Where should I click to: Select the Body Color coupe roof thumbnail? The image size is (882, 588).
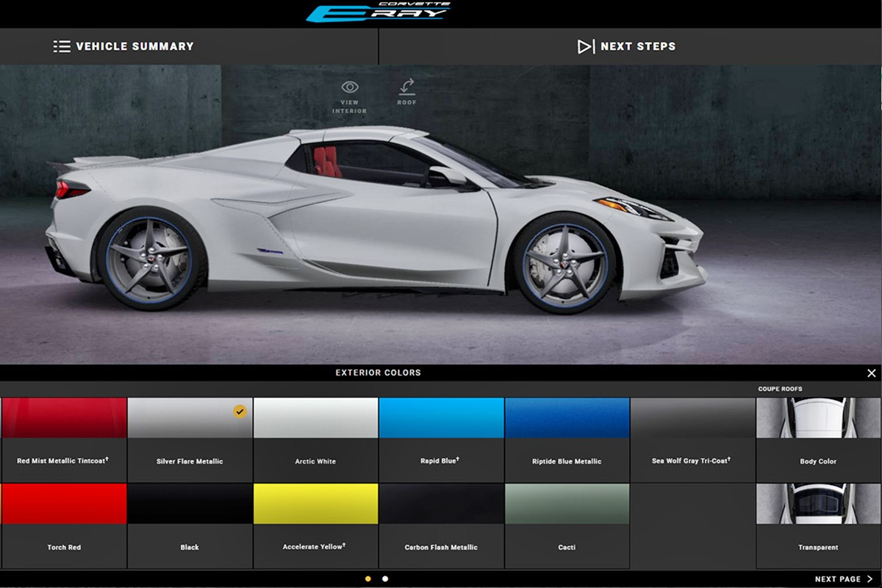[x=818, y=418]
